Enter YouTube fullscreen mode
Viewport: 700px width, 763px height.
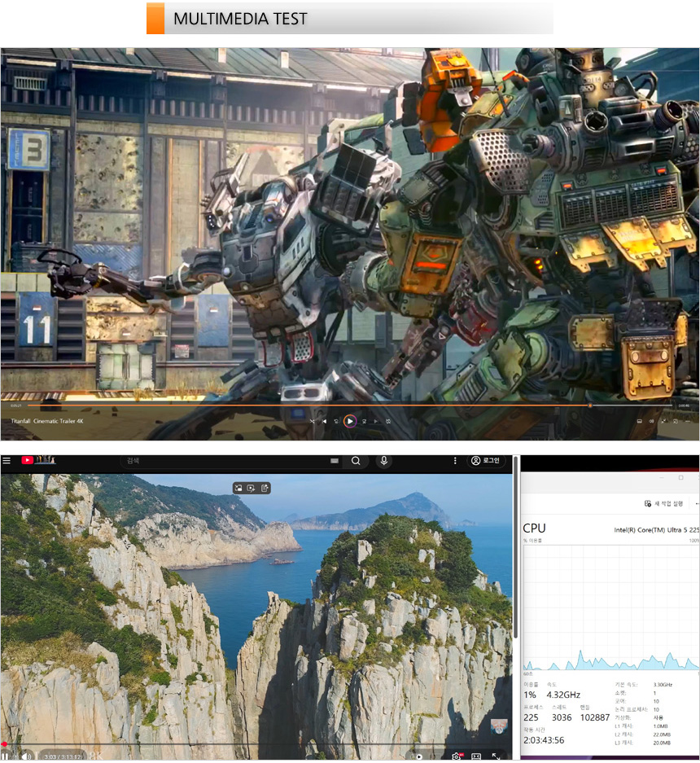[x=496, y=756]
